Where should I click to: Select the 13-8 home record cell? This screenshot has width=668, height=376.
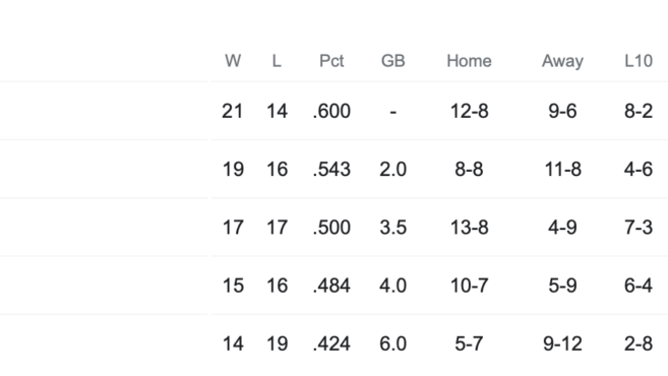pos(469,227)
